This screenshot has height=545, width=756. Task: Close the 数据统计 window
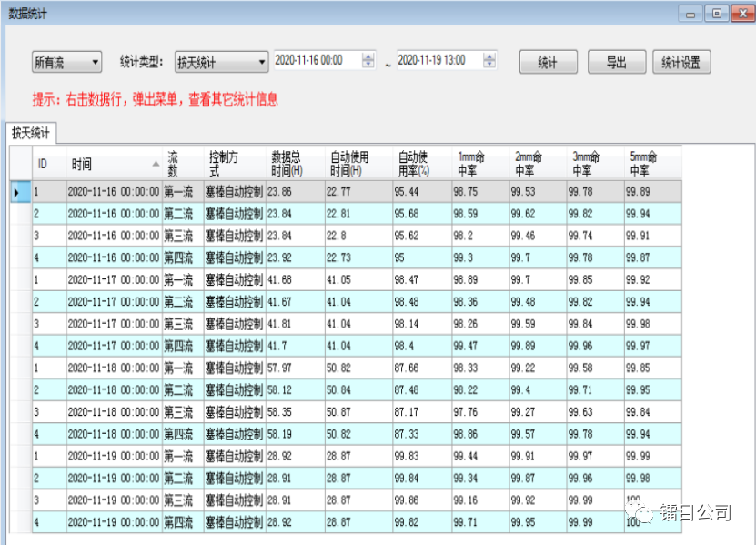(738, 14)
